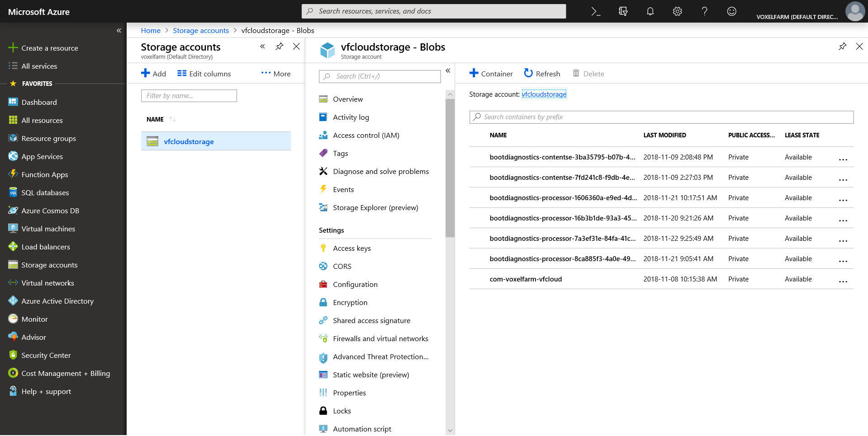Click Create a resource
The image size is (868, 436).
tap(50, 48)
